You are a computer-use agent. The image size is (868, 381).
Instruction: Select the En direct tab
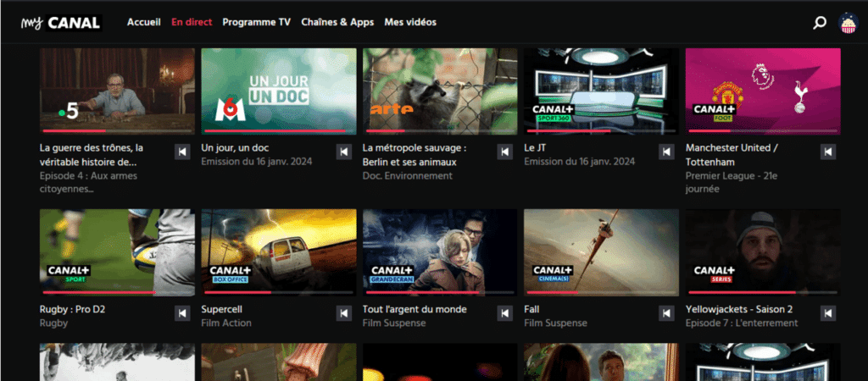pyautogui.click(x=192, y=22)
